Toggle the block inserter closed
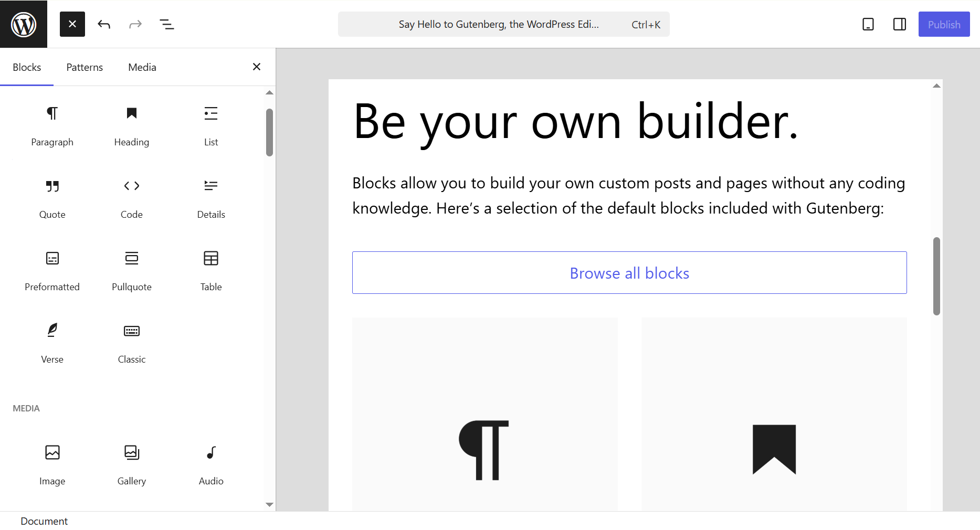This screenshot has height=530, width=980. coord(72,24)
